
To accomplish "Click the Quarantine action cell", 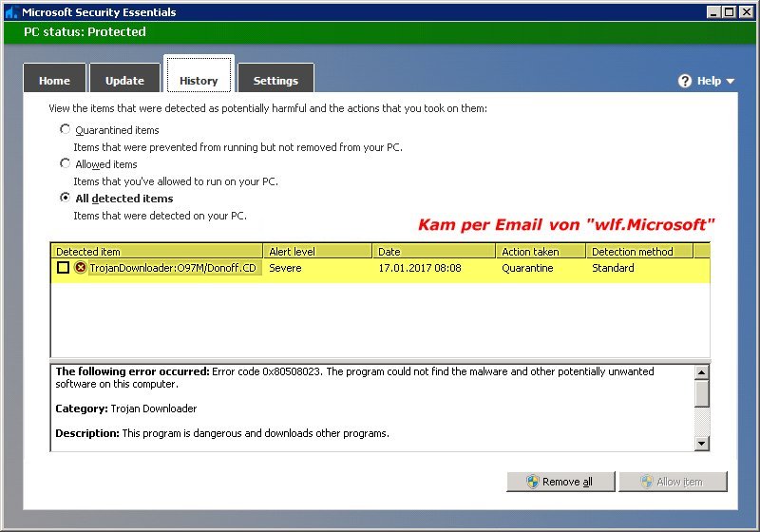I will point(527,268).
